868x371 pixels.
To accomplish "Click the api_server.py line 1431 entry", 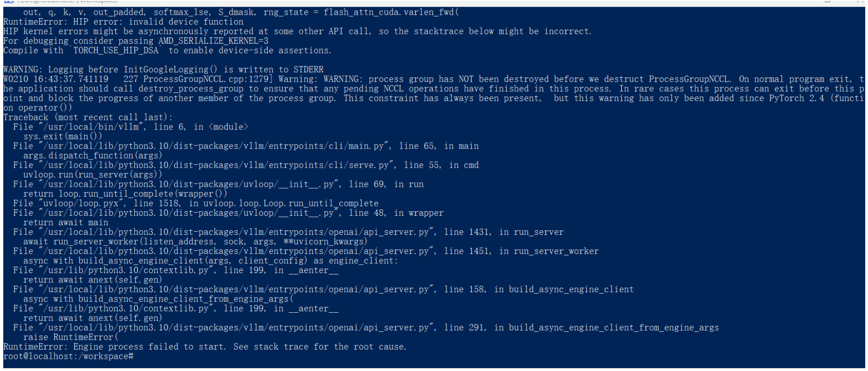I will [x=288, y=232].
